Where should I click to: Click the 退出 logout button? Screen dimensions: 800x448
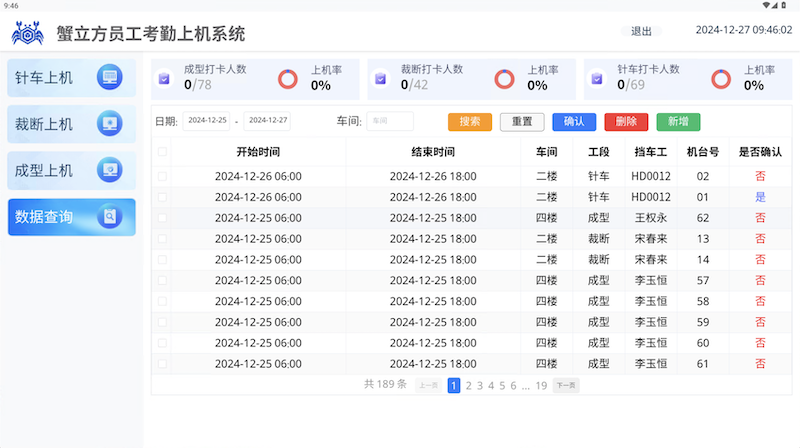pyautogui.click(x=641, y=32)
